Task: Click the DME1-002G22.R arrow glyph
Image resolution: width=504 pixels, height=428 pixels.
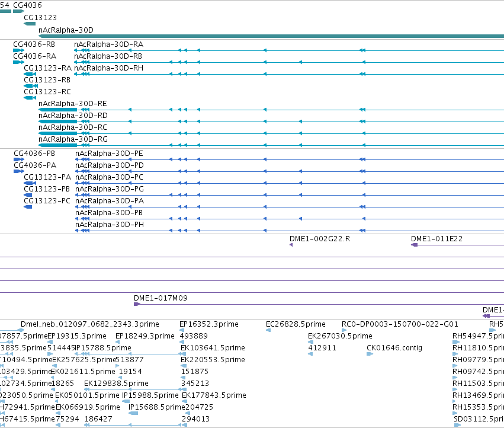Action: click(x=291, y=245)
